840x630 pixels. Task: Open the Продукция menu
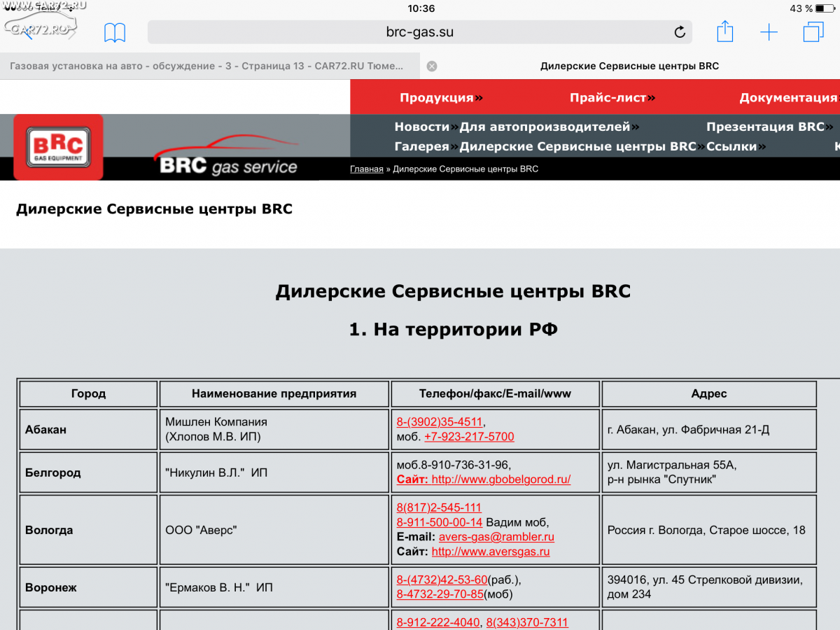[441, 97]
